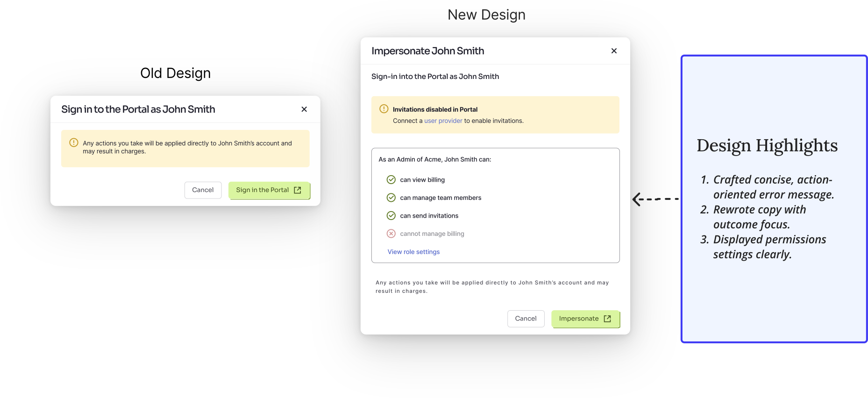Click the external-link icon on Impersonate button

607,319
